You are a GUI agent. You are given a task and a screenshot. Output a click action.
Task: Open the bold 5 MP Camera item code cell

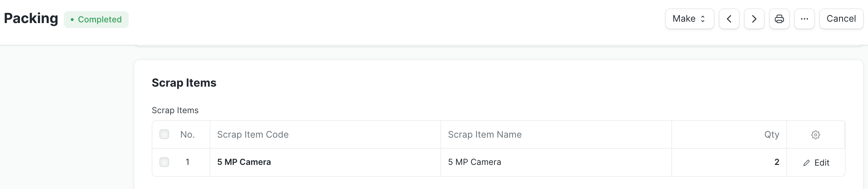244,162
